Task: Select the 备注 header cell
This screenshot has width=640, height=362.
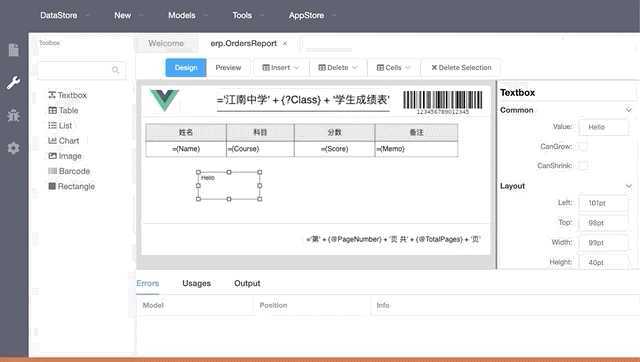Action: point(416,132)
